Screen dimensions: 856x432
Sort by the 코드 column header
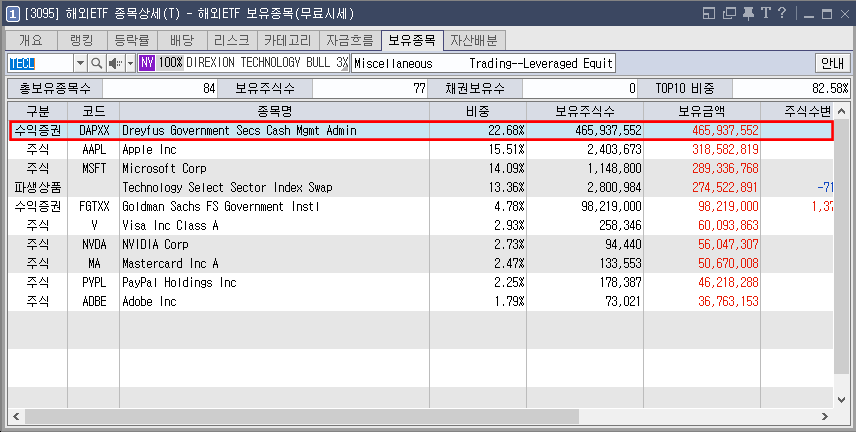[x=94, y=111]
